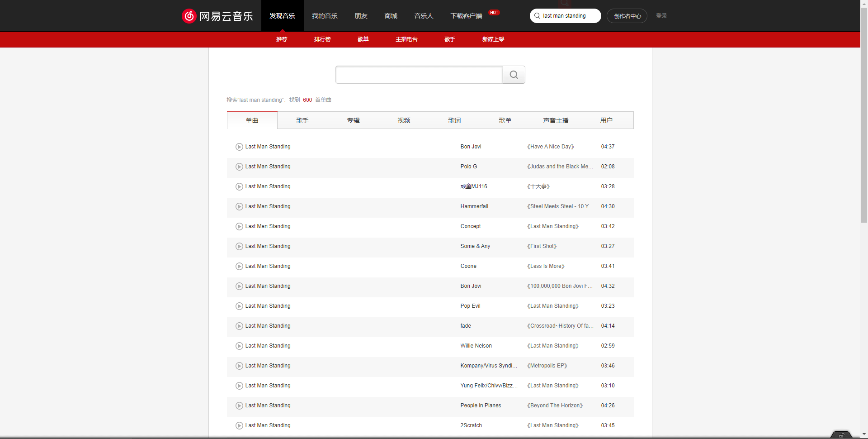Select 主播电台 in the red sub-navigation
This screenshot has width=868, height=439.
click(406, 39)
